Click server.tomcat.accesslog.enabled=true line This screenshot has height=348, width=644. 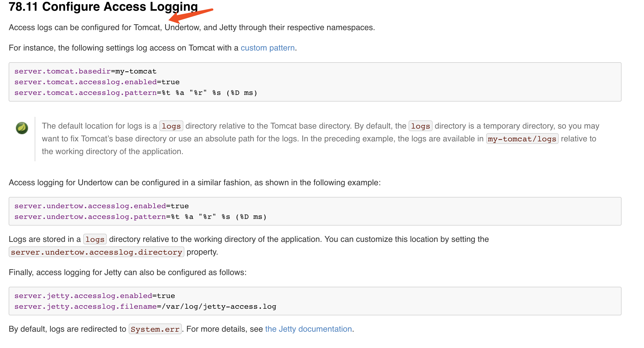pos(97,82)
